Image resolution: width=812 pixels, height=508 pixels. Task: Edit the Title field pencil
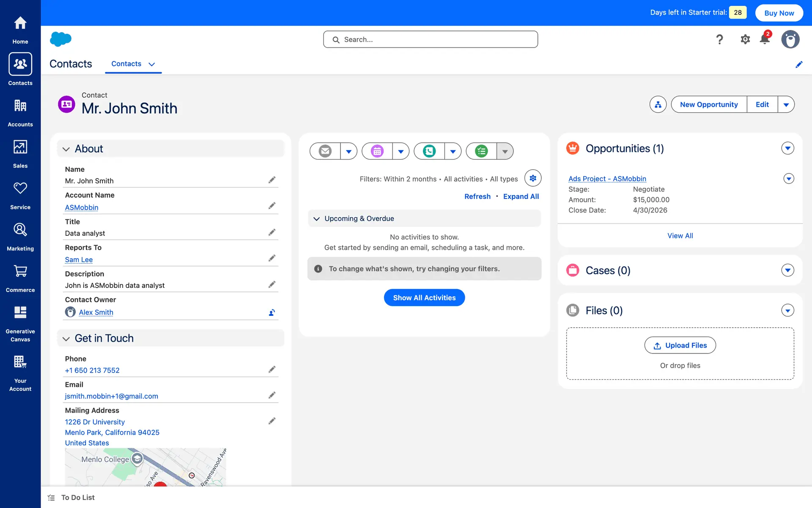[x=272, y=232]
